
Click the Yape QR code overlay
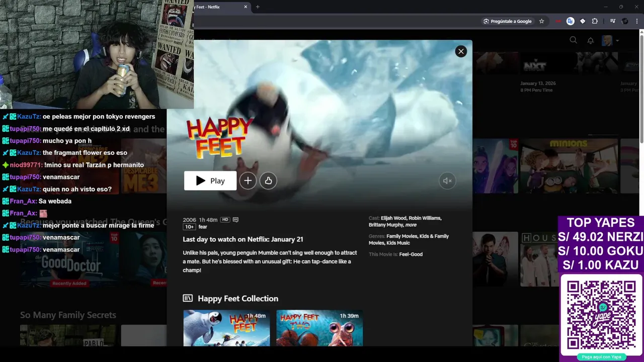(x=601, y=315)
